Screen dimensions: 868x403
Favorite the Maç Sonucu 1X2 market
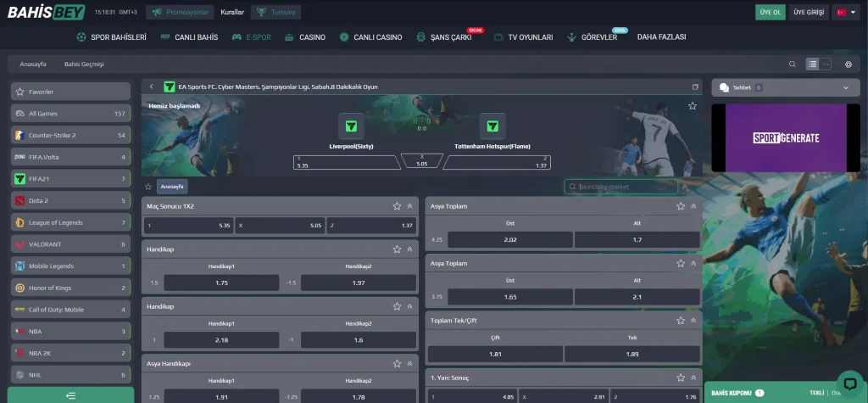(x=397, y=206)
